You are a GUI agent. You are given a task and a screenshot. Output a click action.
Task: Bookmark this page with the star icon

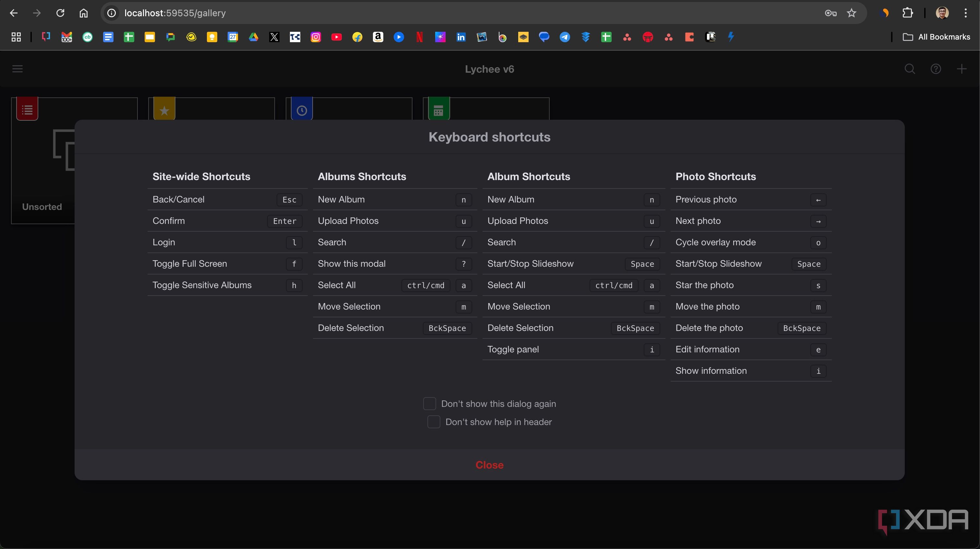click(851, 13)
